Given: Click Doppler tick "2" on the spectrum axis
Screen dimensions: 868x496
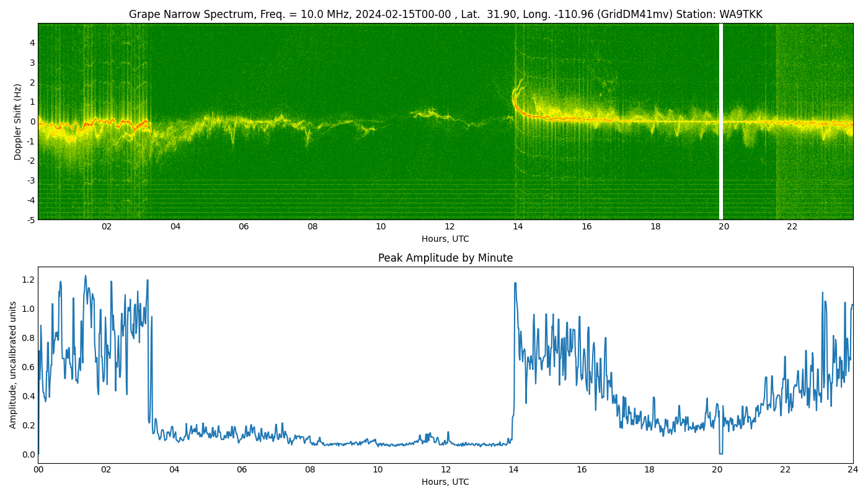Looking at the screenshot, I should [x=32, y=82].
